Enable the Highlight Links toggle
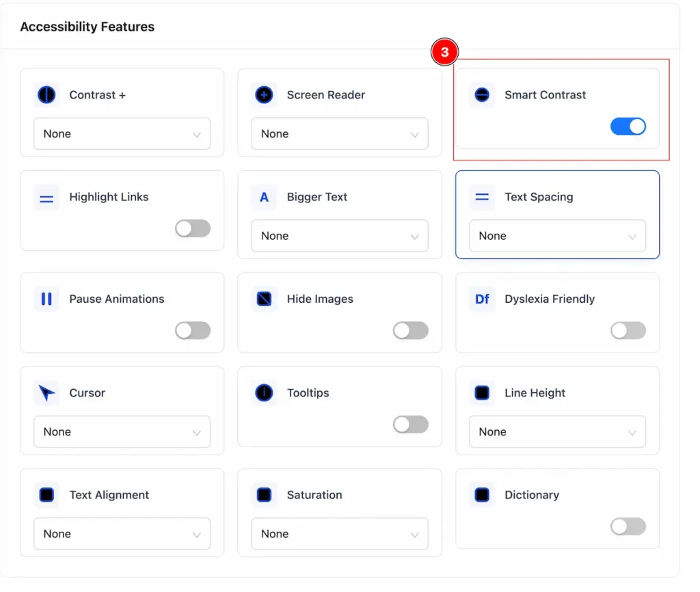The height and width of the screenshot is (592, 700). point(192,228)
